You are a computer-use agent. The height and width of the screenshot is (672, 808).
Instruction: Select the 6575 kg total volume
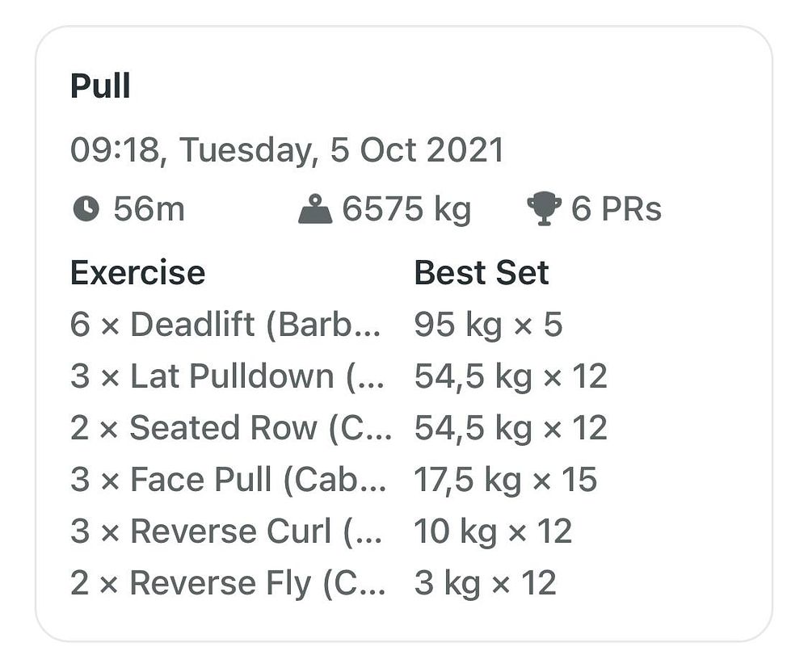(406, 209)
